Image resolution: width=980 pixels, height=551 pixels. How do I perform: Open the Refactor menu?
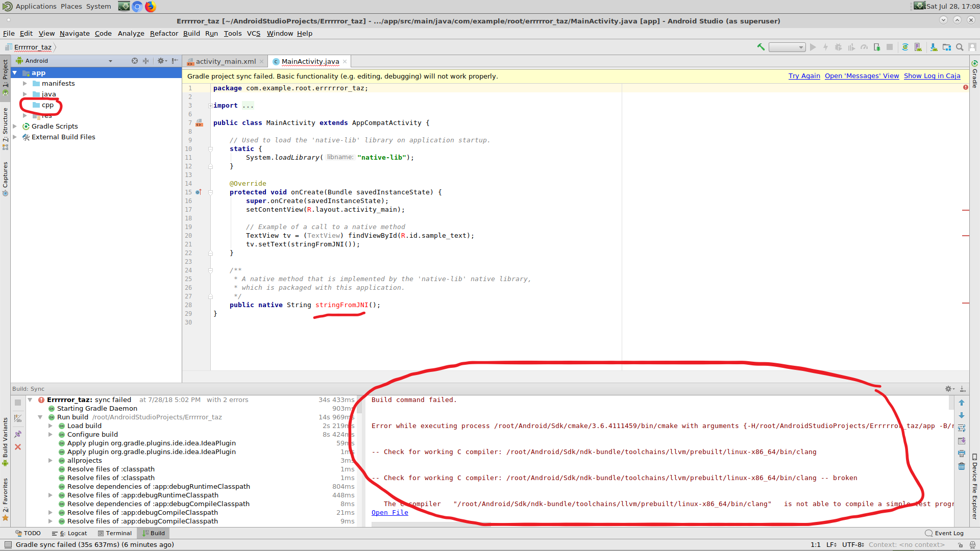pos(164,33)
